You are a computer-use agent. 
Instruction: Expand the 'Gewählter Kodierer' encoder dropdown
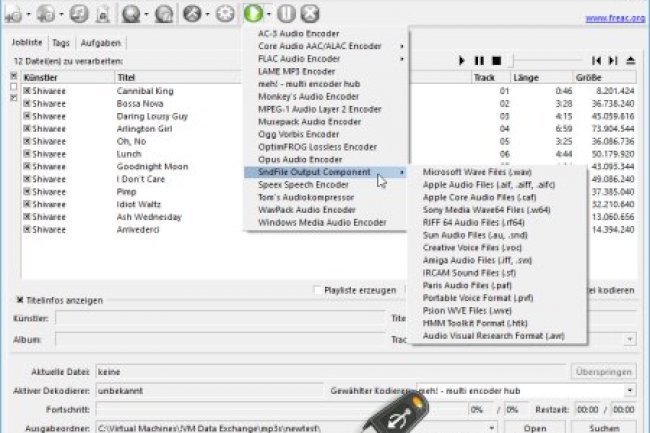coord(630,390)
